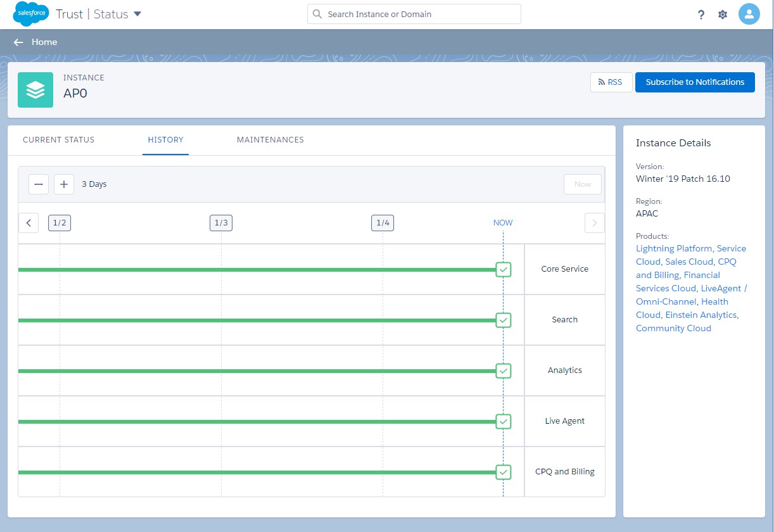This screenshot has height=532, width=774.
Task: Open the Lightning Platform product link
Action: [x=675, y=249]
